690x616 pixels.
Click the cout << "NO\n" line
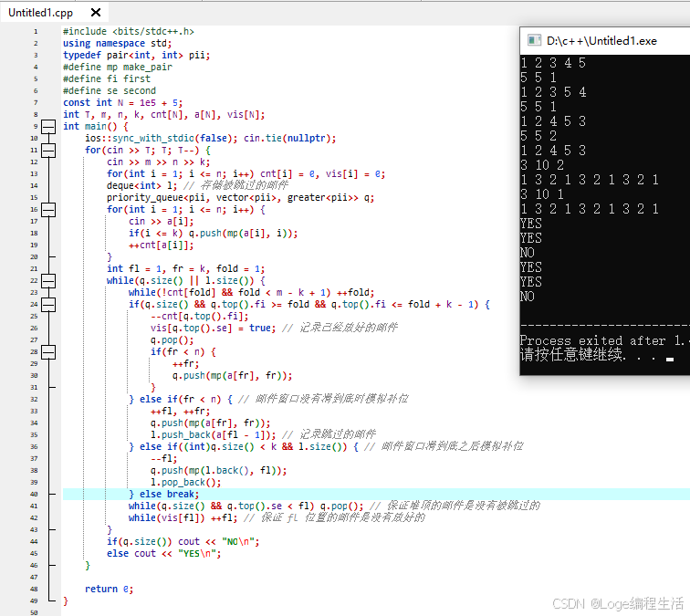(x=183, y=542)
